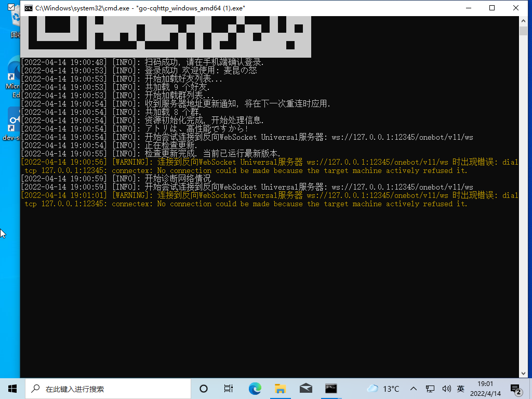Open Task View on the taskbar

[229, 389]
